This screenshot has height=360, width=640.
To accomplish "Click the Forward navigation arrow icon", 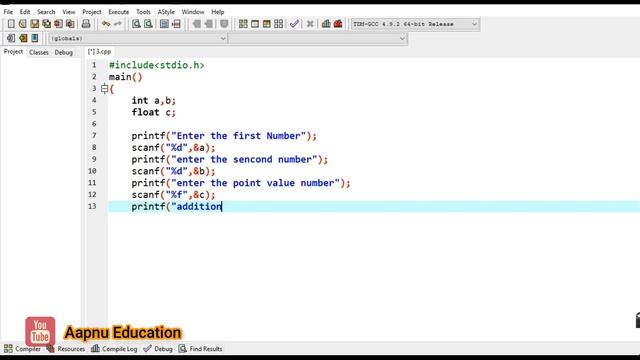I will coord(209,24).
